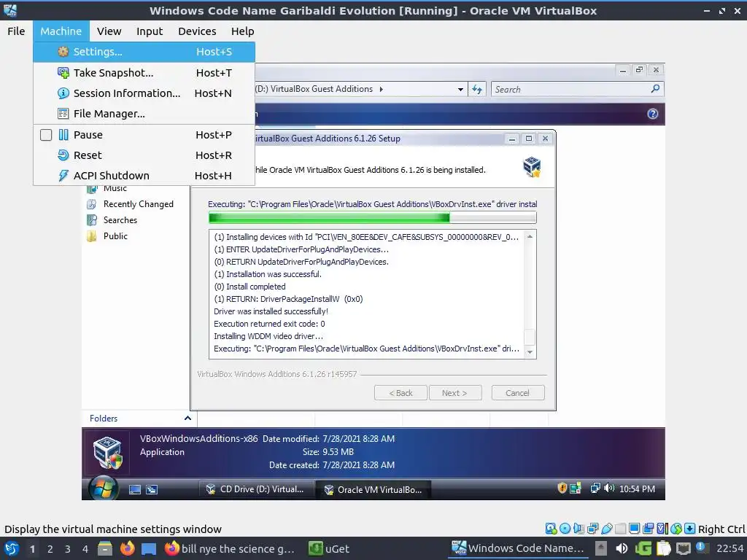Image resolution: width=747 pixels, height=560 pixels.
Task: Open the host file manager launcher
Action: [x=105, y=548]
